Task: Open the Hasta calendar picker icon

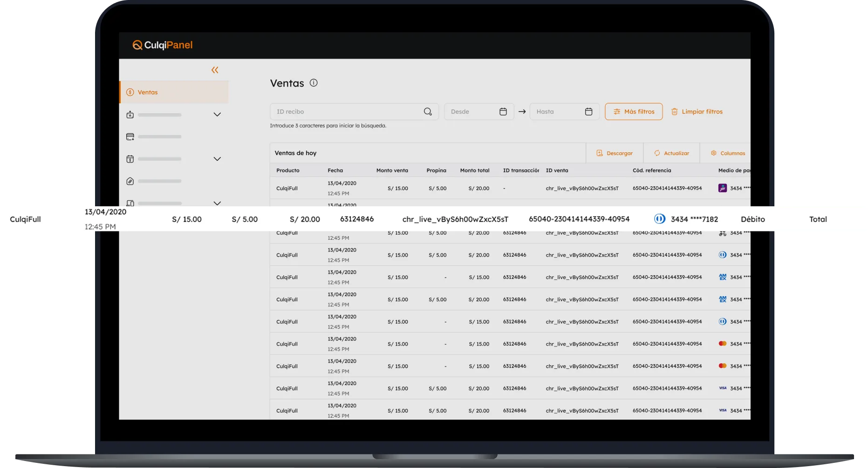Action: [x=588, y=112]
